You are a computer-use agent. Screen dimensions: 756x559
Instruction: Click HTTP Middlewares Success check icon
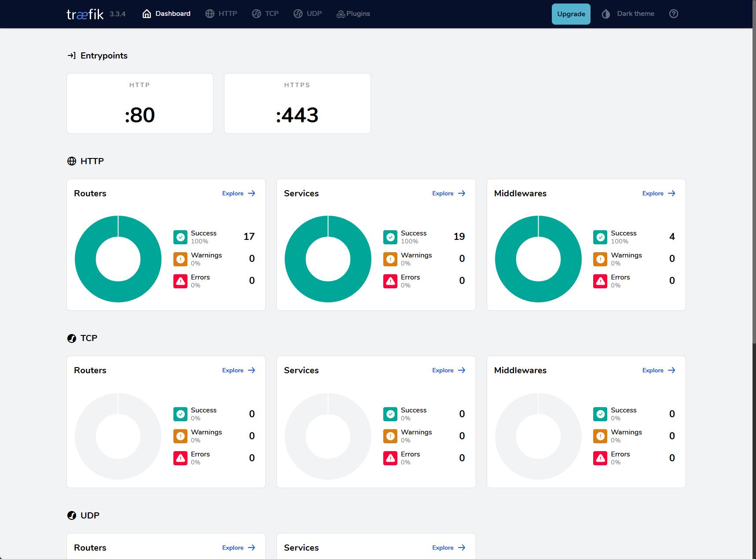600,237
